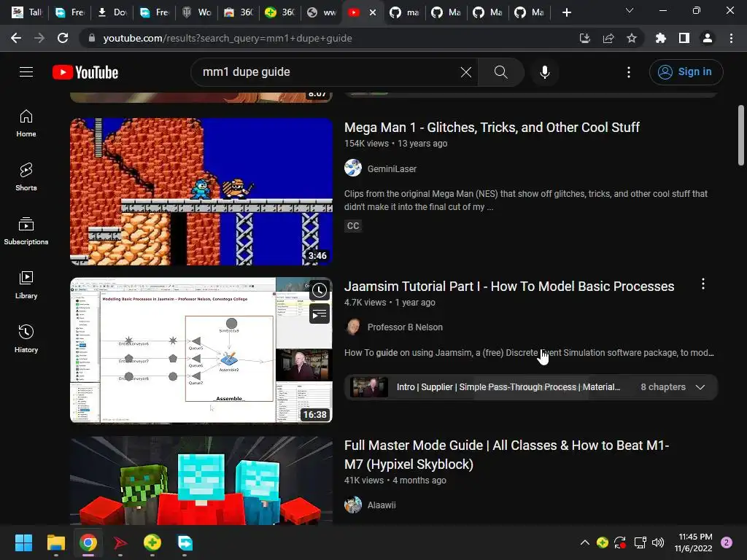The width and height of the screenshot is (747, 560).
Task: Play the Mega Man video thumbnail
Action: tap(201, 192)
